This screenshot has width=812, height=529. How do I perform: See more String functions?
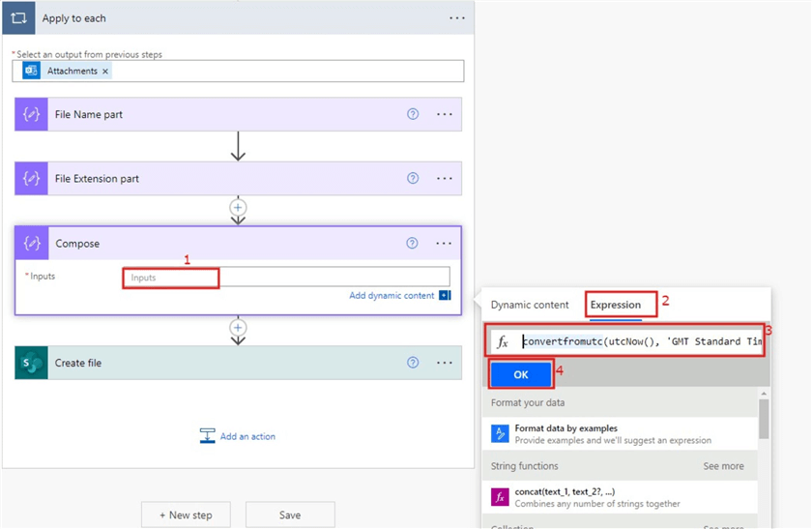pos(723,466)
